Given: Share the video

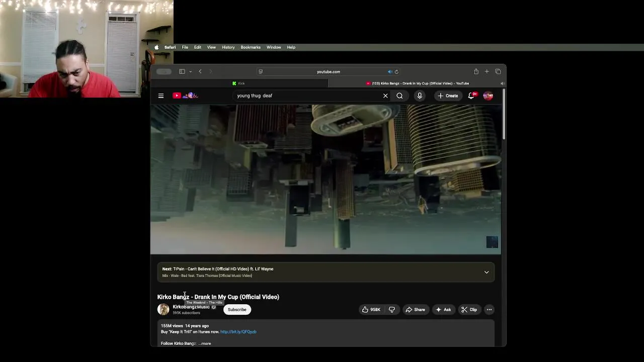Looking at the screenshot, I should pyautogui.click(x=416, y=310).
